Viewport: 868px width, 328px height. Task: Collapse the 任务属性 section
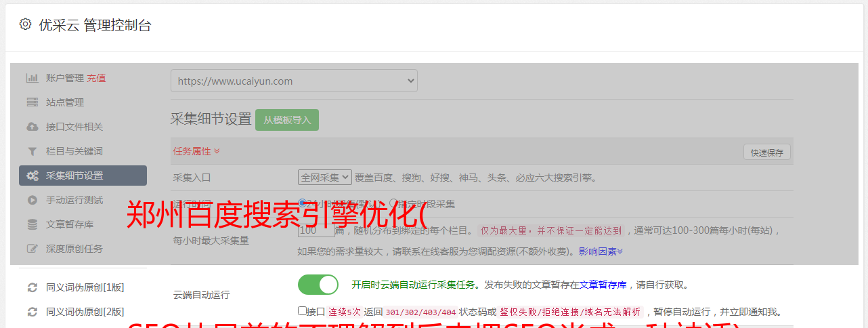(196, 151)
